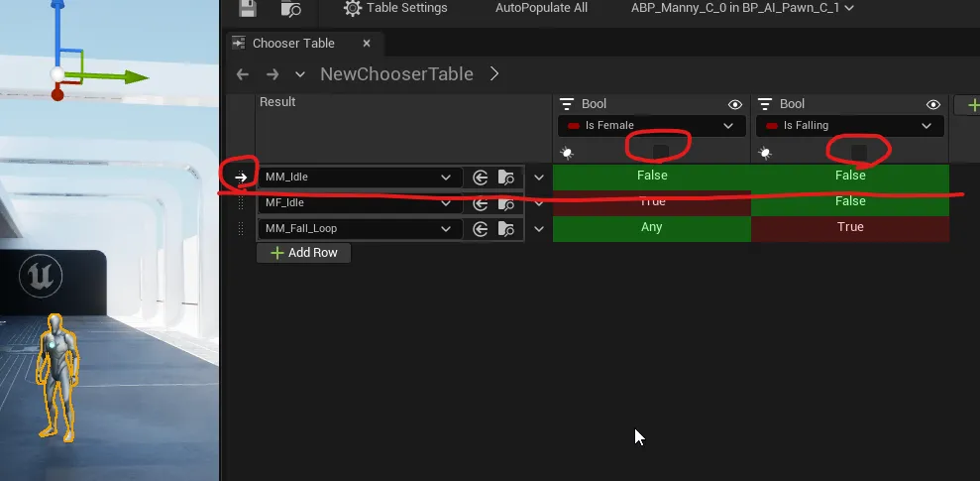Browse to MM_Idle asset in content browser

(506, 178)
